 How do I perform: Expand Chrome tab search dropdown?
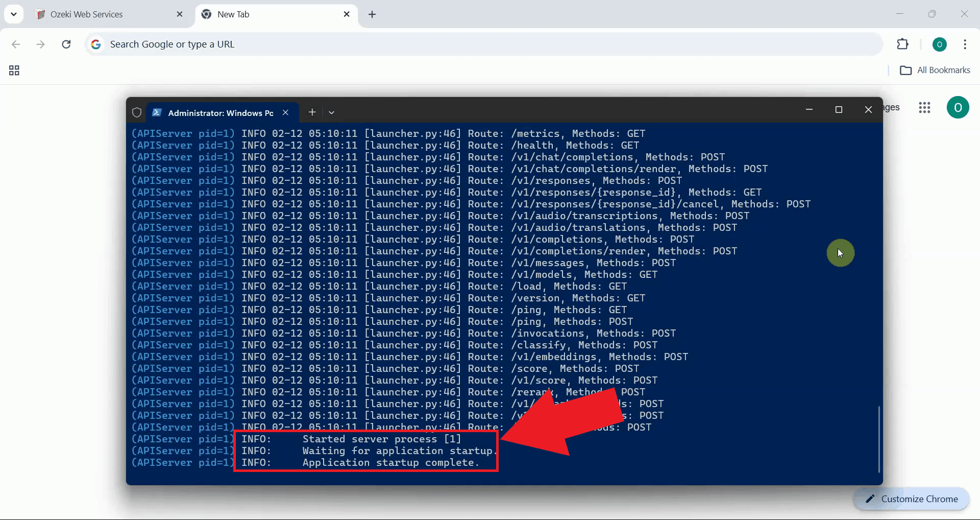[x=14, y=14]
